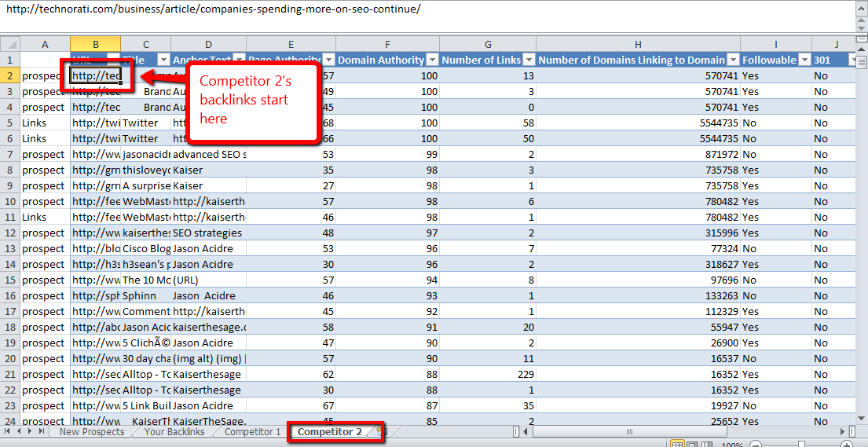This screenshot has height=447, width=868.
Task: Select the Competitor 1 sheet tab
Action: pos(252,432)
